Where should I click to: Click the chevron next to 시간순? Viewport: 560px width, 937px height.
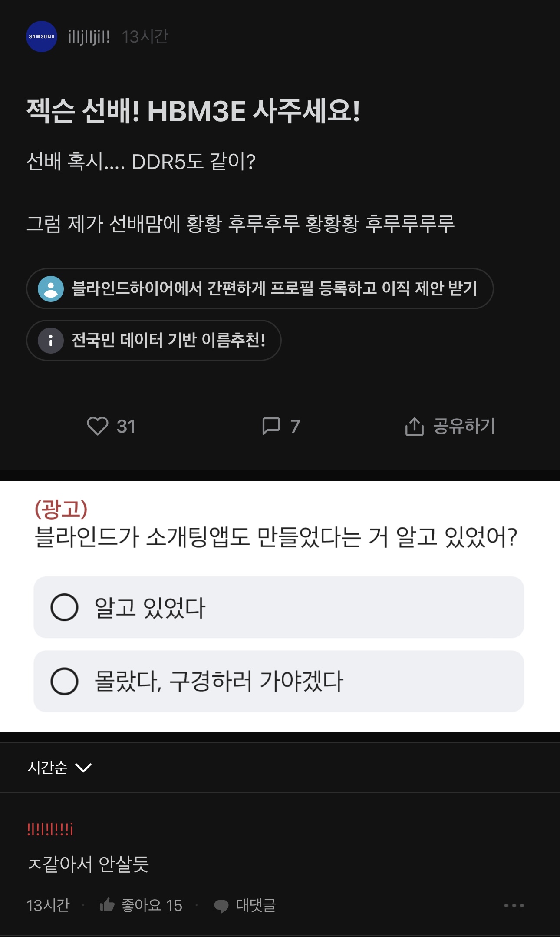(x=83, y=768)
